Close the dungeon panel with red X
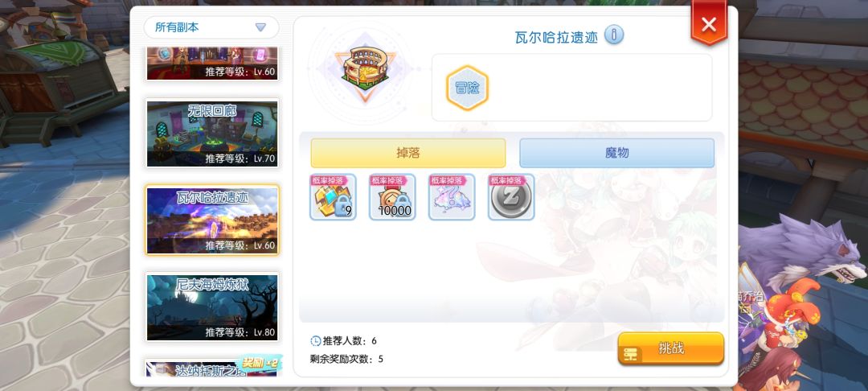 coord(709,24)
